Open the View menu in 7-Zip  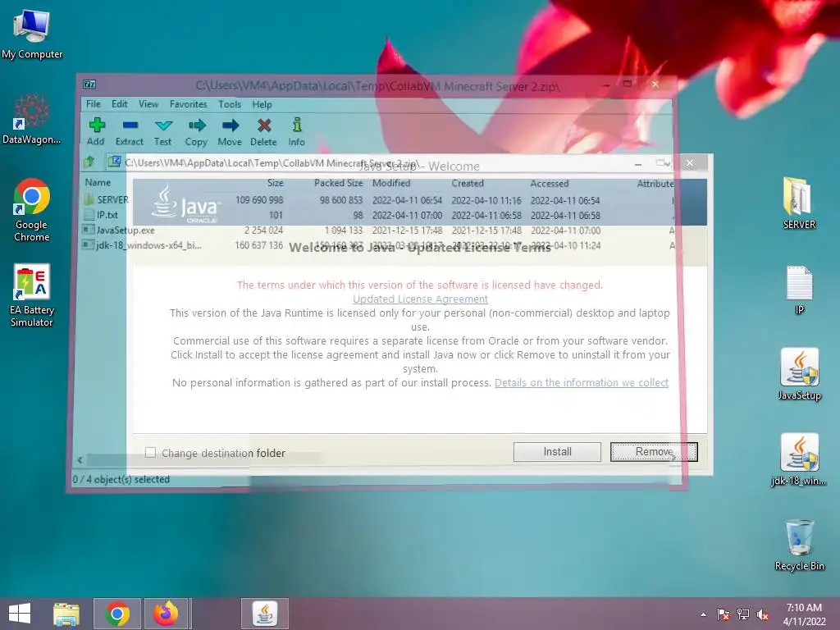pos(148,104)
